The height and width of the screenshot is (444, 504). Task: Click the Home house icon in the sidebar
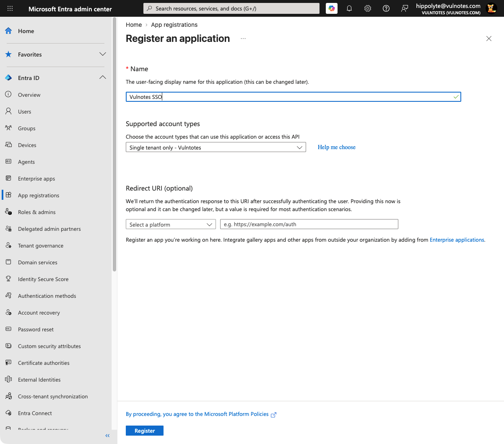point(8,31)
